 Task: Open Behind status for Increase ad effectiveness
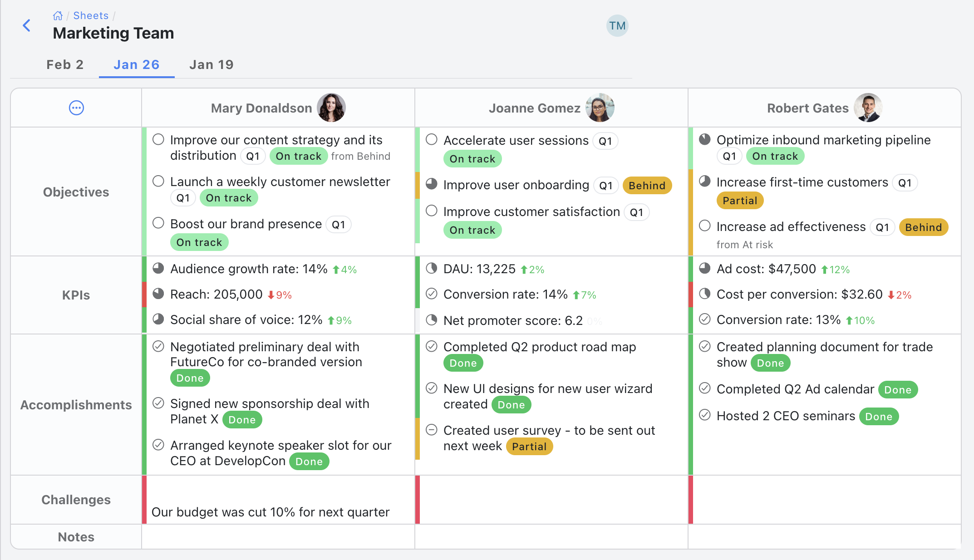(924, 227)
